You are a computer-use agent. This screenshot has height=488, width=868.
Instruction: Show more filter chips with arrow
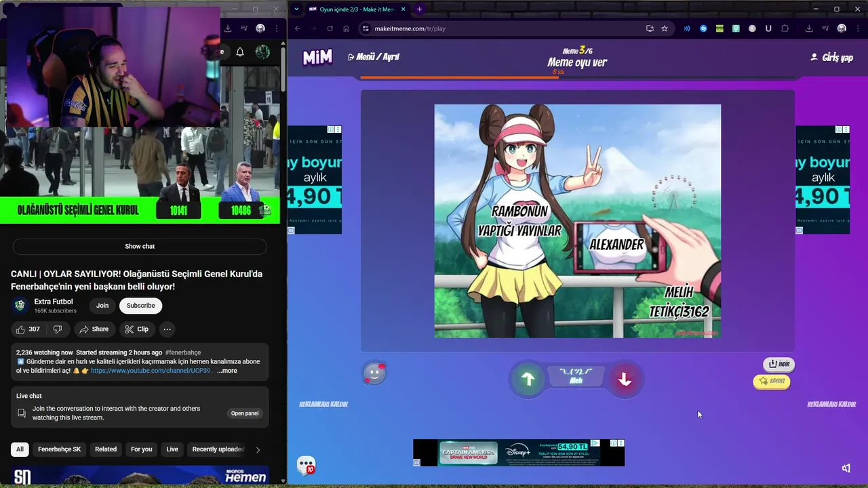click(x=258, y=449)
